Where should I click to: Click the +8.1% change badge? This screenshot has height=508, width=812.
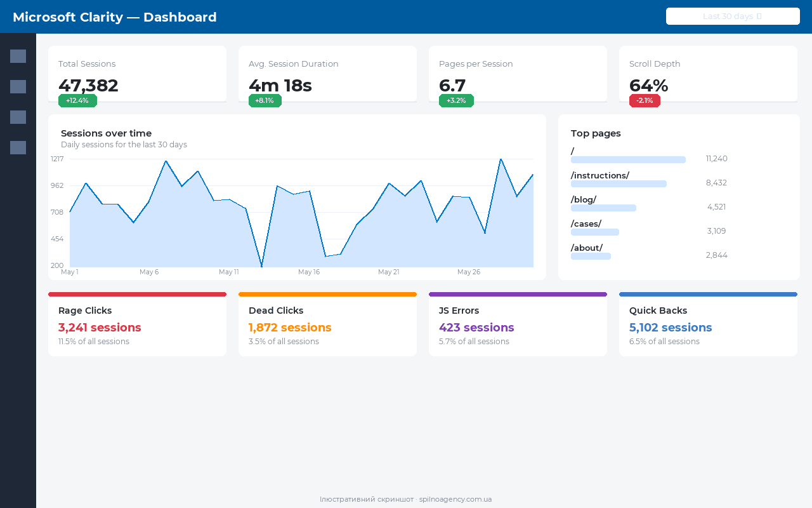(265, 100)
